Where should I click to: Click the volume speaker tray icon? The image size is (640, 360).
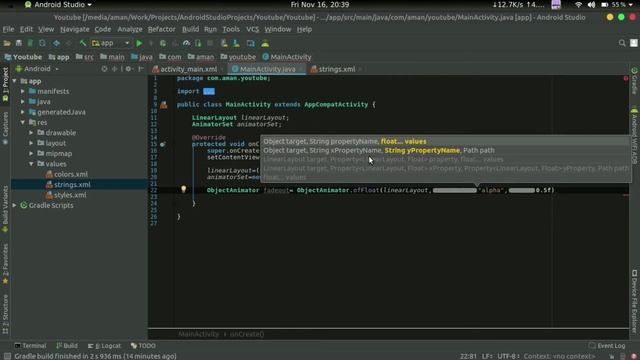591,5
